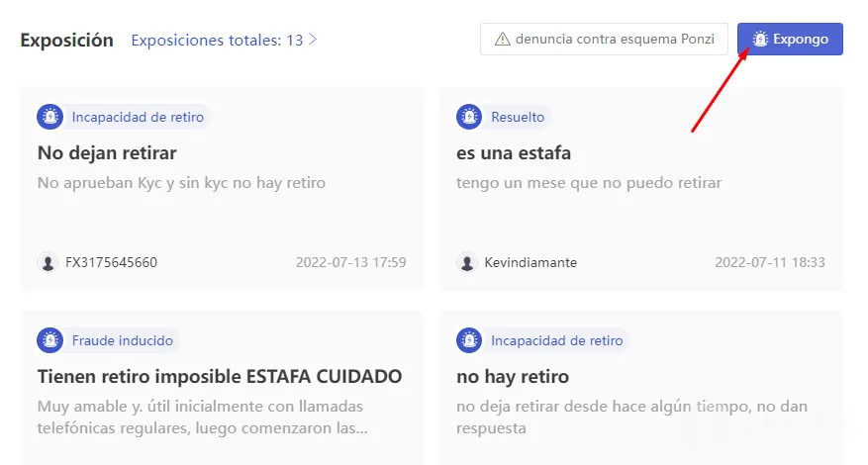868x465 pixels.
Task: Click username Kevindiamante
Action: point(530,262)
